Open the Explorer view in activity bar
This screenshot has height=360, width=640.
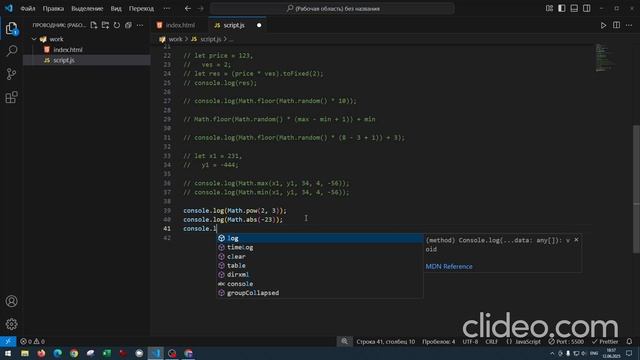point(11,28)
